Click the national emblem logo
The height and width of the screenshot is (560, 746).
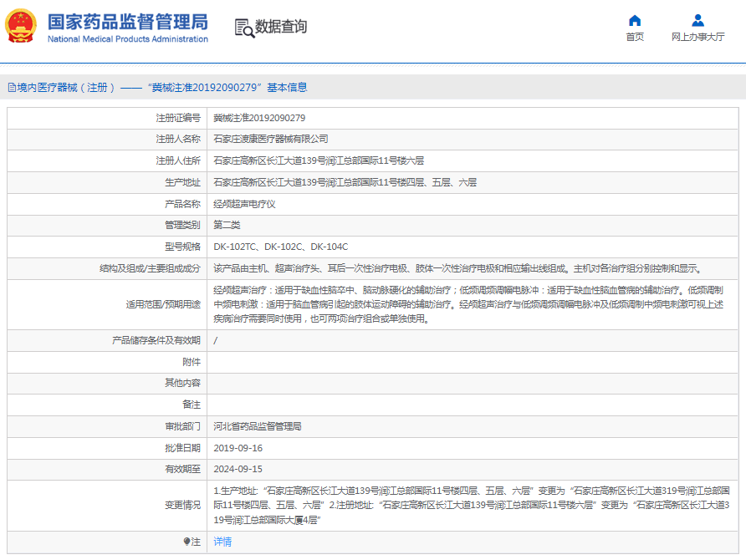pos(20,26)
